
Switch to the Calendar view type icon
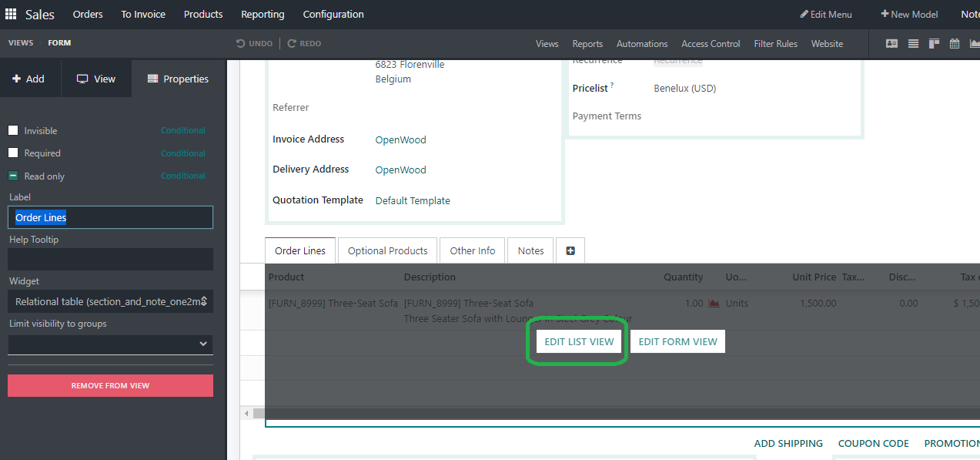coord(955,44)
